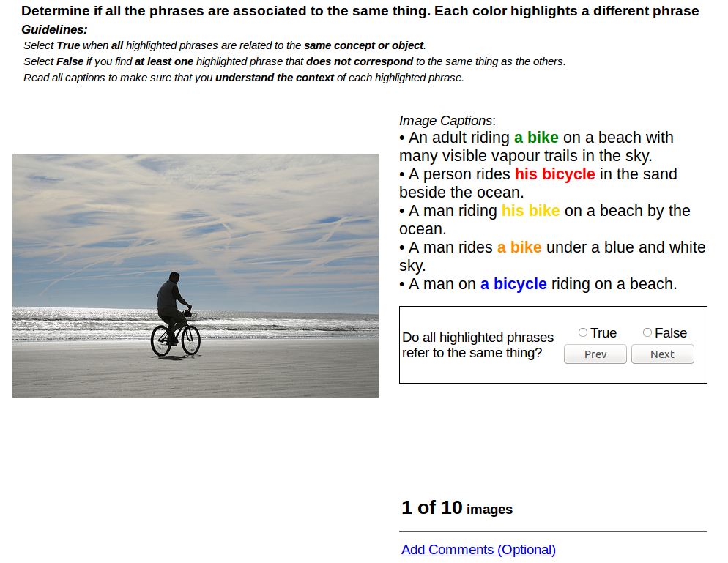The height and width of the screenshot is (563, 728).
Task: Click the 'True' label text
Action: tap(603, 333)
